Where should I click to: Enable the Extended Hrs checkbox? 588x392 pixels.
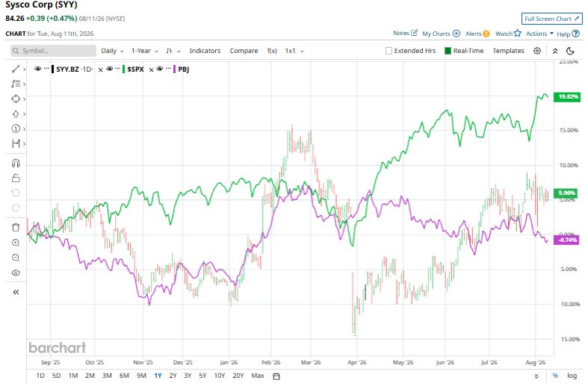tap(389, 51)
